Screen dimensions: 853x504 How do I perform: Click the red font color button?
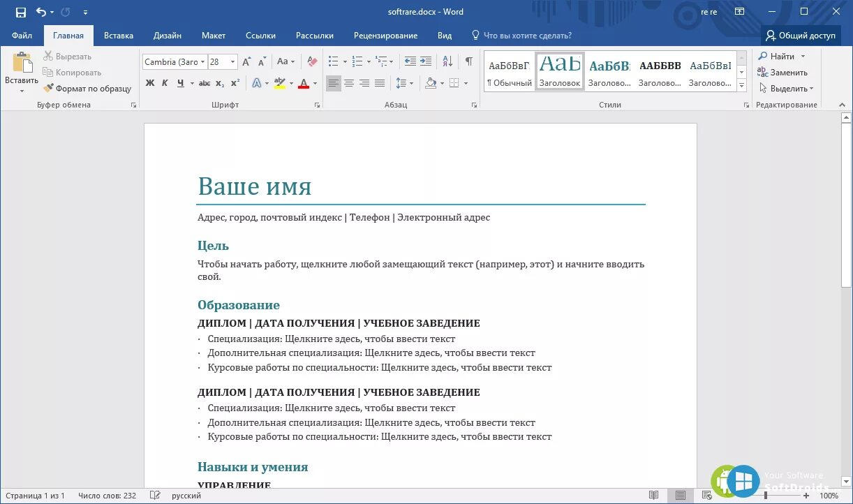304,83
